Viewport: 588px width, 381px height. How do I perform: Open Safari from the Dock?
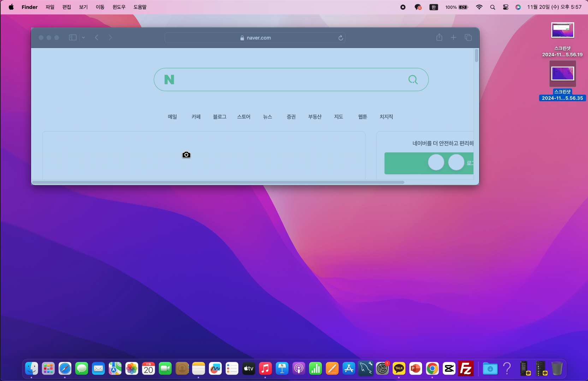click(x=65, y=369)
